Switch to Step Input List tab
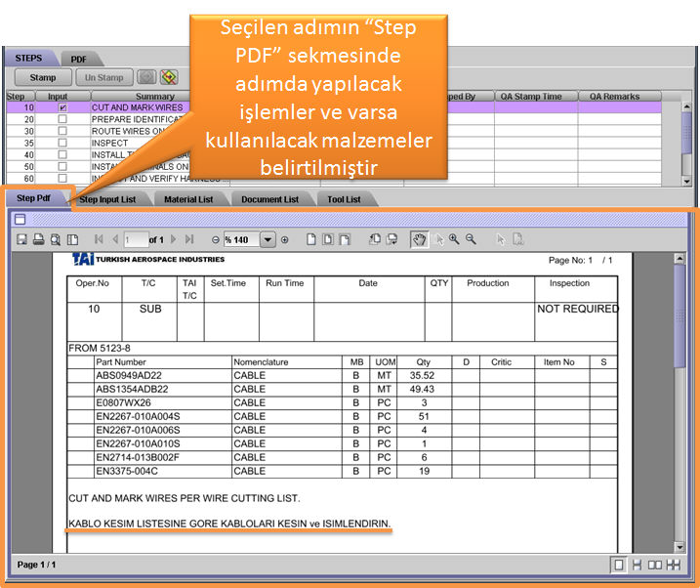The image size is (700, 588). (x=107, y=199)
